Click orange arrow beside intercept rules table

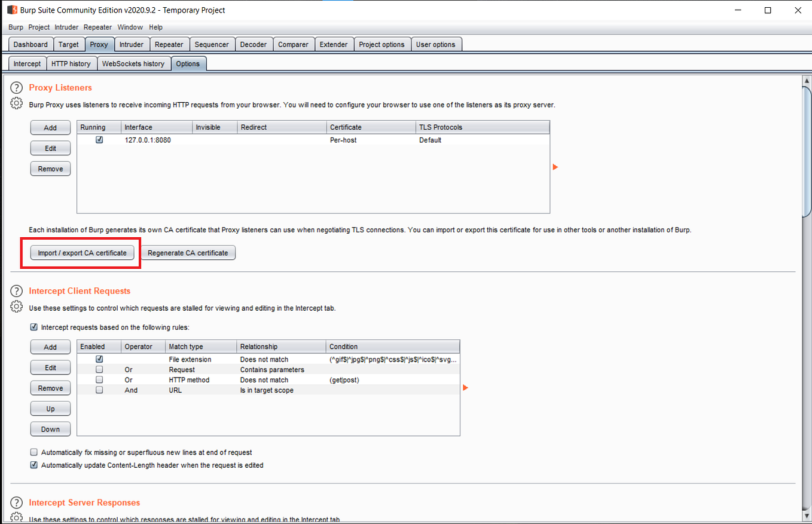click(466, 388)
